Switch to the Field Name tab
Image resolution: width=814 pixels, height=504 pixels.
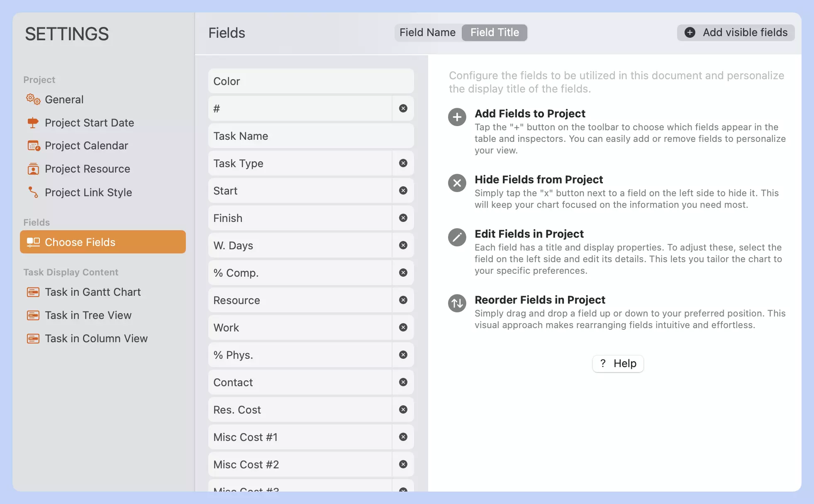(x=427, y=32)
